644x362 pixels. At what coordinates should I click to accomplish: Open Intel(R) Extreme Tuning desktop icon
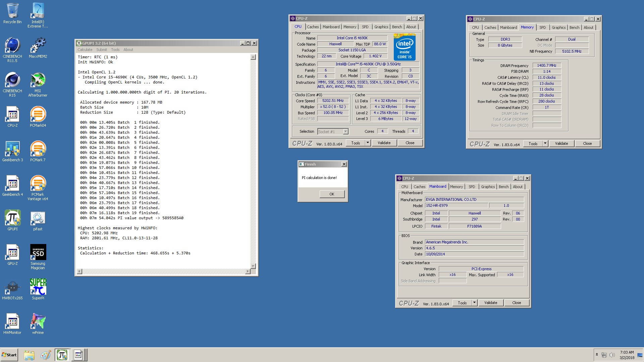click(38, 15)
